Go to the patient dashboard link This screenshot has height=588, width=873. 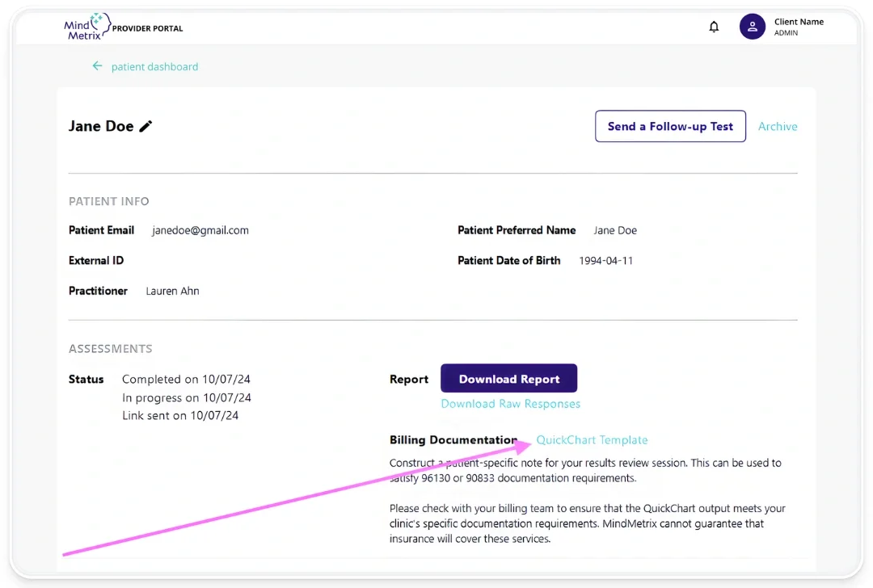coord(154,67)
